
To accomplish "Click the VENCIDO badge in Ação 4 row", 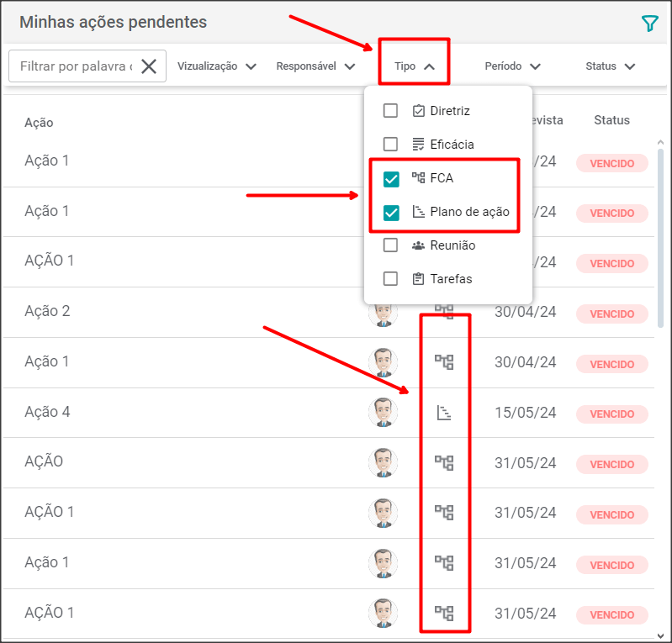I will coord(611,414).
